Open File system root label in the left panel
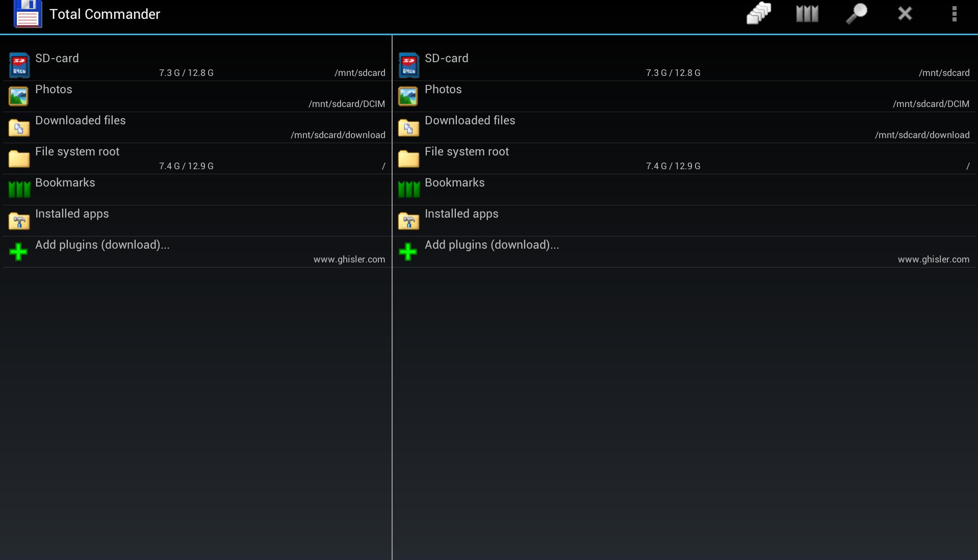 coord(77,152)
